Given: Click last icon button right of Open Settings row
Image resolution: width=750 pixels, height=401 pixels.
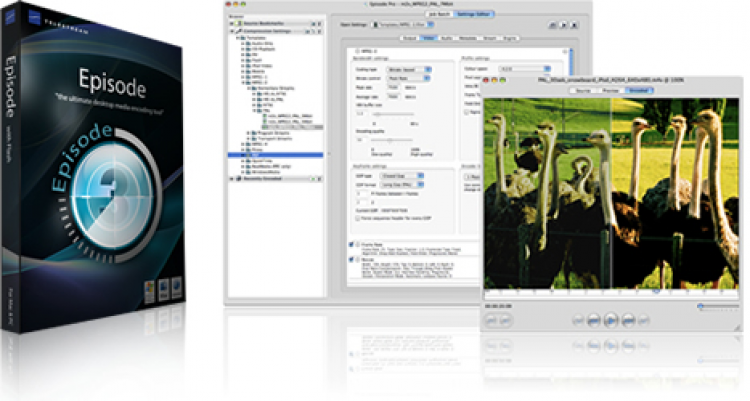Looking at the screenshot, I should click(x=574, y=24).
